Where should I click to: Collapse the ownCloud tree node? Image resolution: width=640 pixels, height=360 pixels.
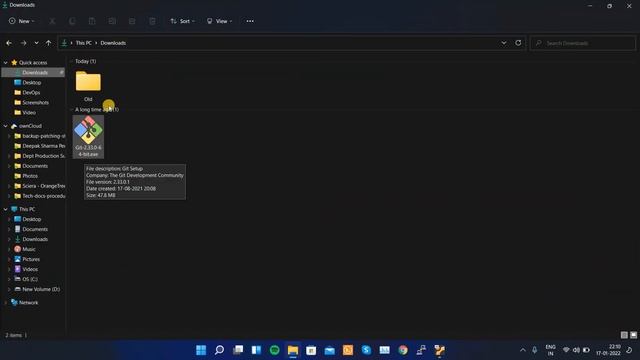coord(6,126)
